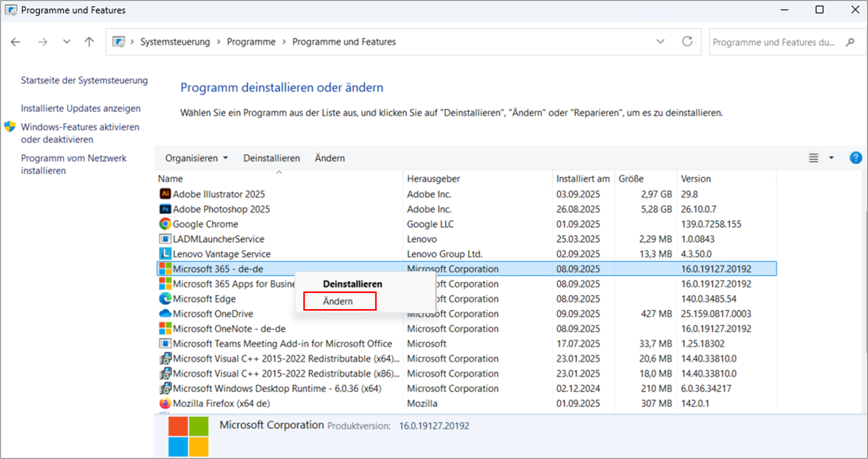Click the search magnifier icon
The image size is (868, 459).
pos(850,42)
